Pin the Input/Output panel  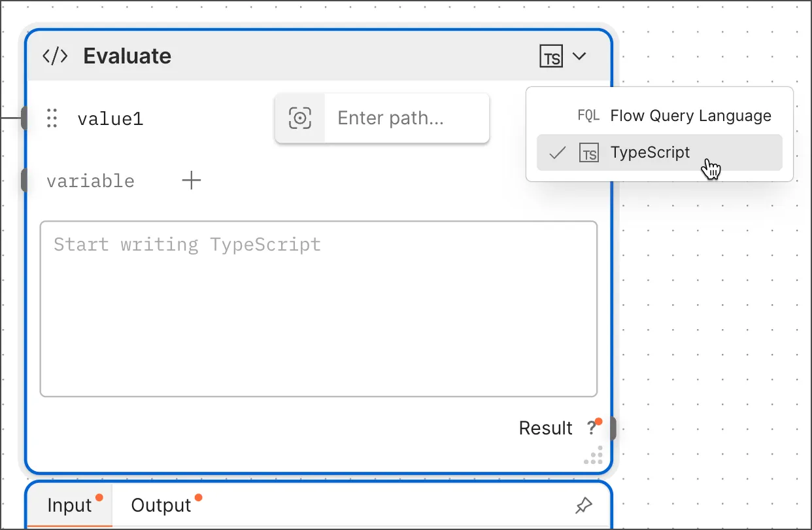click(583, 505)
